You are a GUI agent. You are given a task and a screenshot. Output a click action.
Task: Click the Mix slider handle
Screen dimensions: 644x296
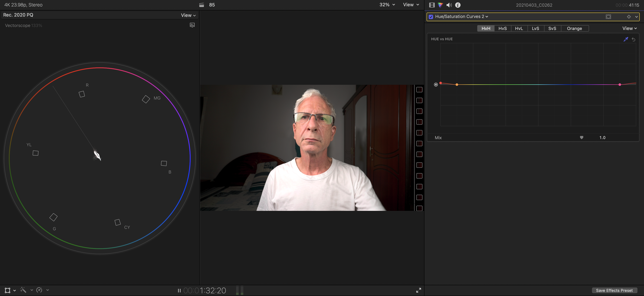click(581, 138)
